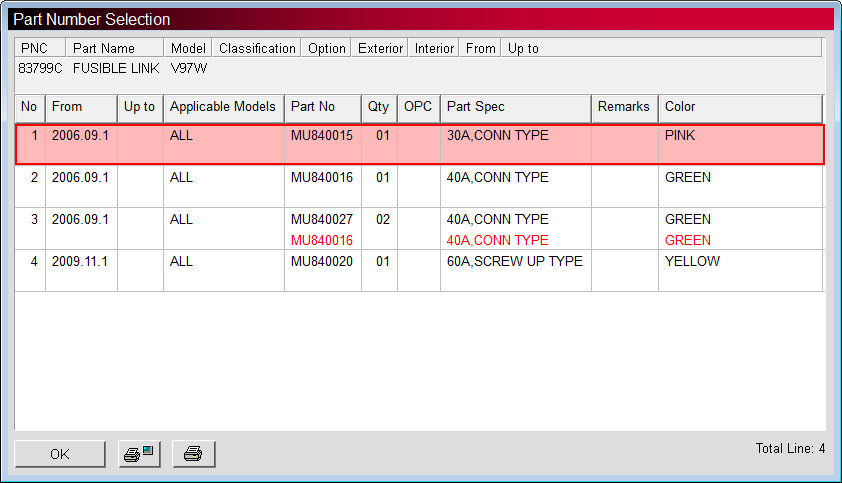
Task: Click the Qty column header
Action: click(379, 107)
